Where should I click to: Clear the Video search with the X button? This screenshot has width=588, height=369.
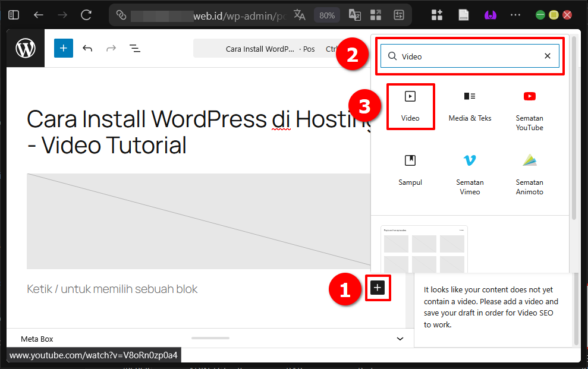(x=547, y=55)
